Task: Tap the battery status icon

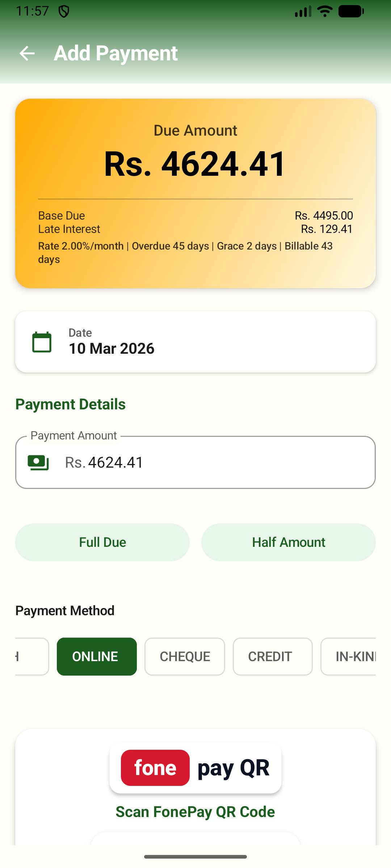Action: [x=351, y=11]
